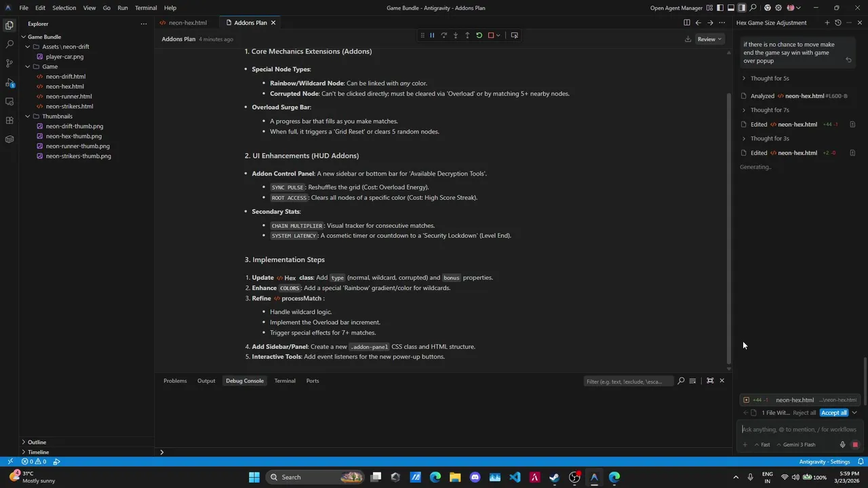Split the editor with the split icon
Viewport: 868px width, 488px height.
[687, 22]
